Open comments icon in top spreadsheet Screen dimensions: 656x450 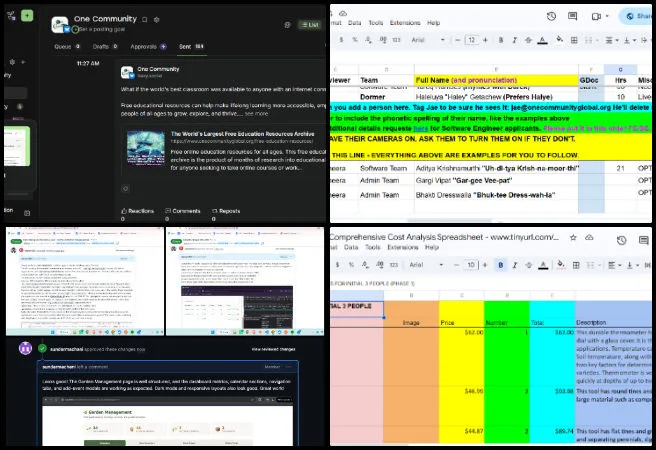(x=572, y=16)
